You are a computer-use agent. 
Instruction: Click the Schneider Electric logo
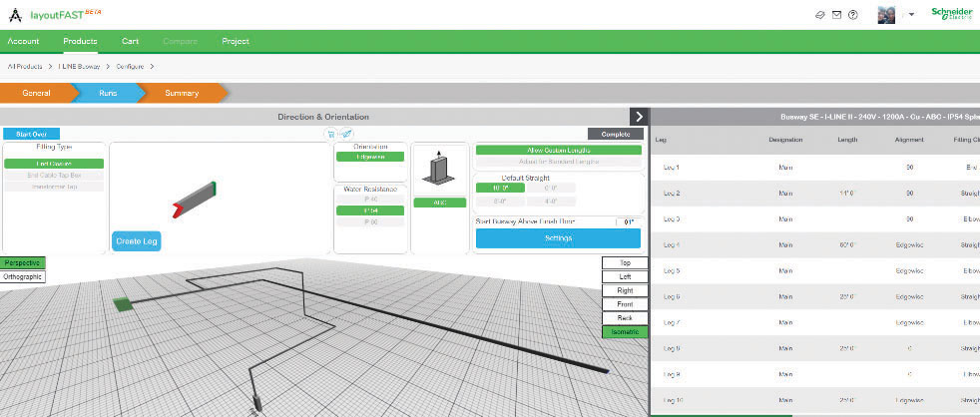(x=951, y=14)
